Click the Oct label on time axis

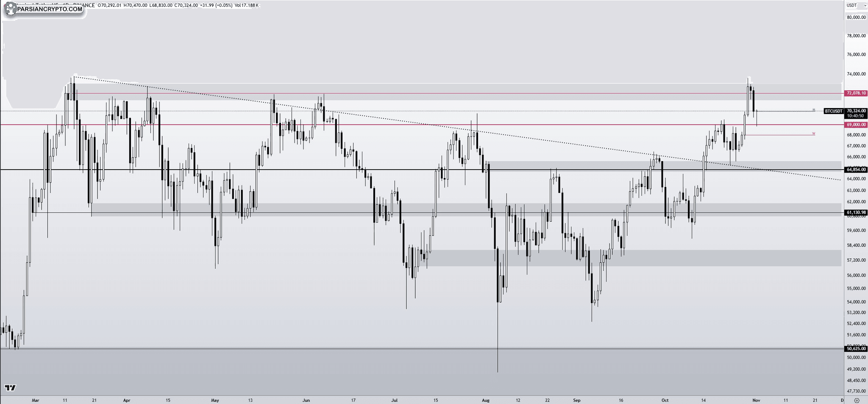click(665, 400)
